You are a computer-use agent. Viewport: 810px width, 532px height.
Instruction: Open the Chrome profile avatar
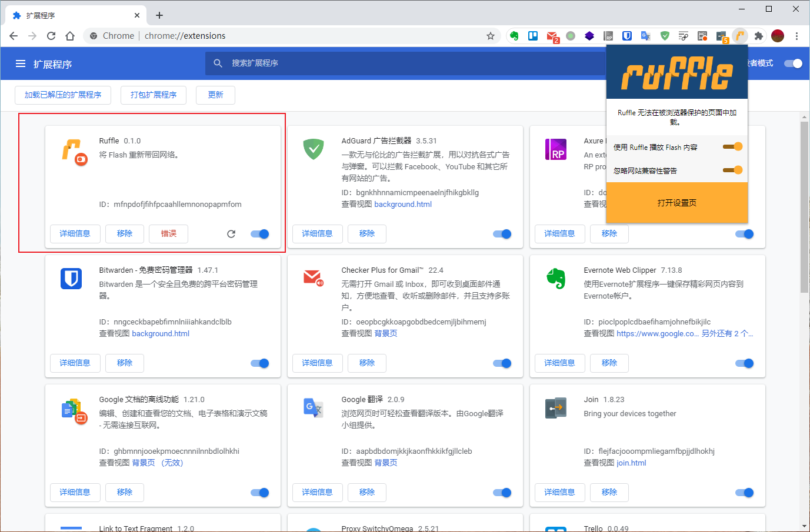pyautogui.click(x=778, y=36)
